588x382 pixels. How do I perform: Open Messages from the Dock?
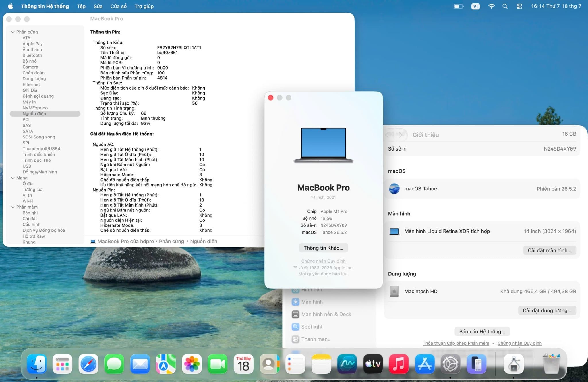[x=114, y=364]
